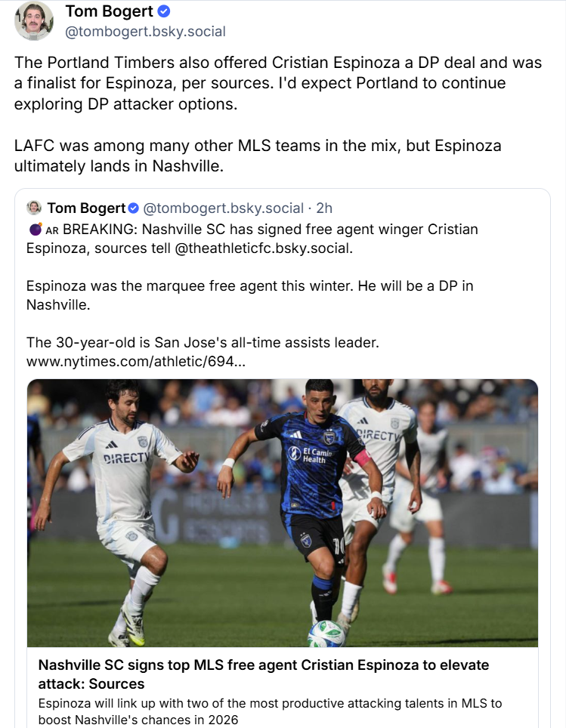Open Tom Bogert's large profile avatar
Viewport: 566px width, 728px height.
click(x=34, y=20)
